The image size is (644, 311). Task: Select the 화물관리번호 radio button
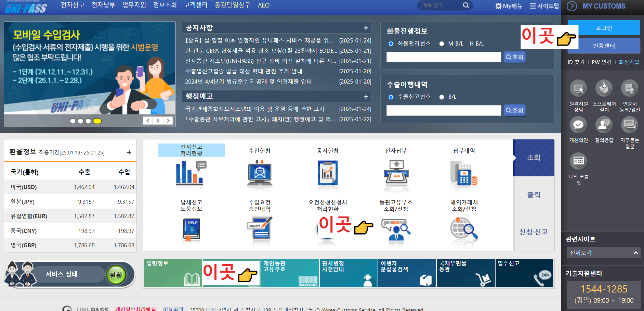coord(390,43)
